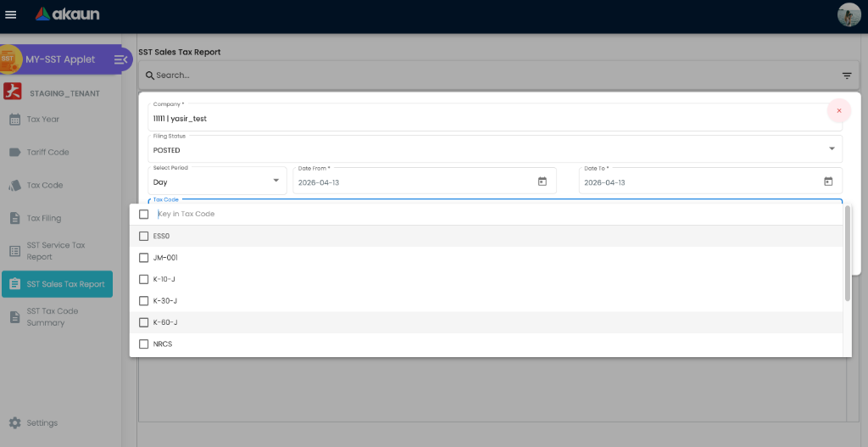Close the filter panel with X

point(838,111)
